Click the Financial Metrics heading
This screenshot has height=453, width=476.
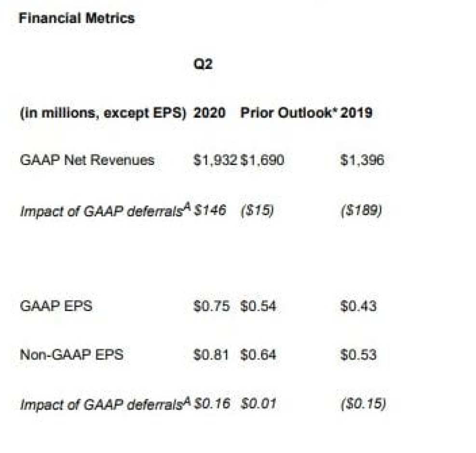[x=76, y=18]
